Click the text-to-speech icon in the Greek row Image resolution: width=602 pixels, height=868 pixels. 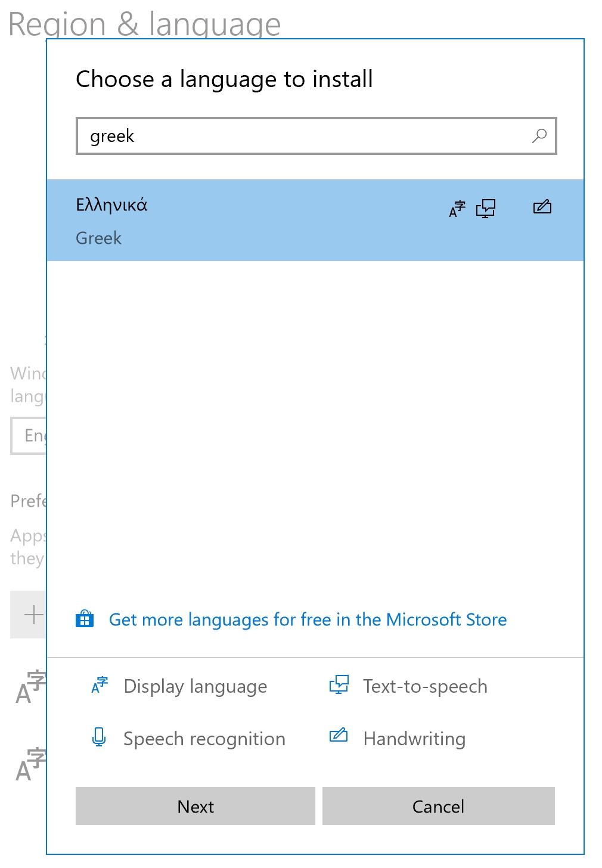(x=485, y=209)
